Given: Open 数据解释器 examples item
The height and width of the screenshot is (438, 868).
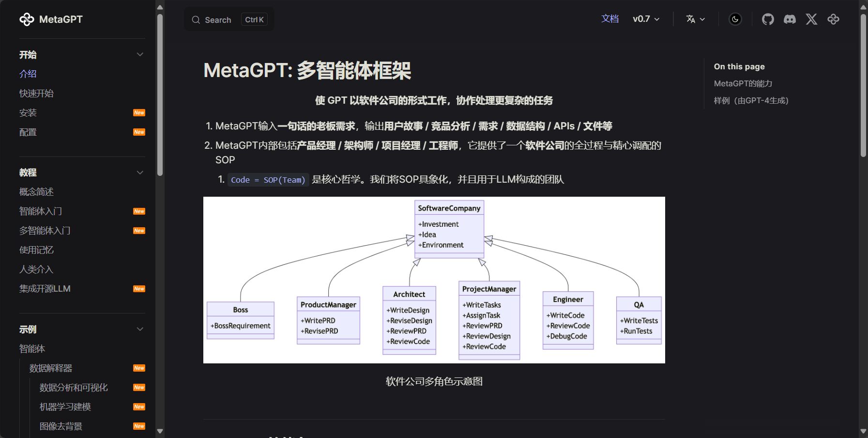Looking at the screenshot, I should click(51, 368).
